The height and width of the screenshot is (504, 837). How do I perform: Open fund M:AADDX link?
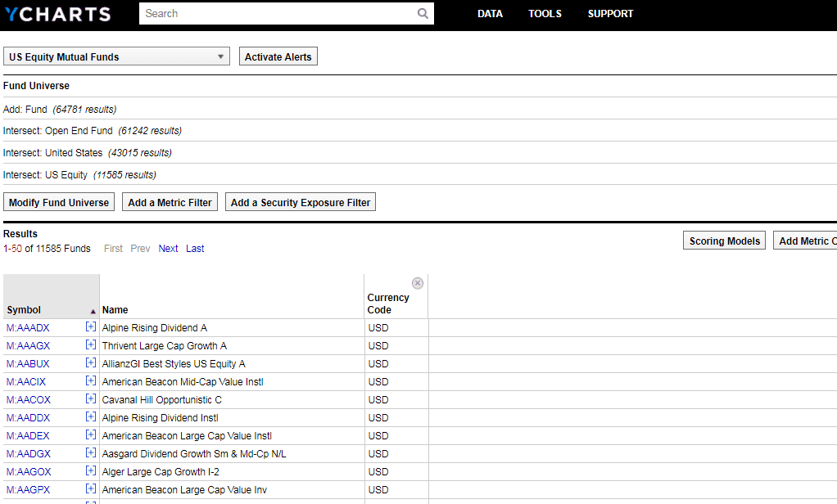[28, 417]
